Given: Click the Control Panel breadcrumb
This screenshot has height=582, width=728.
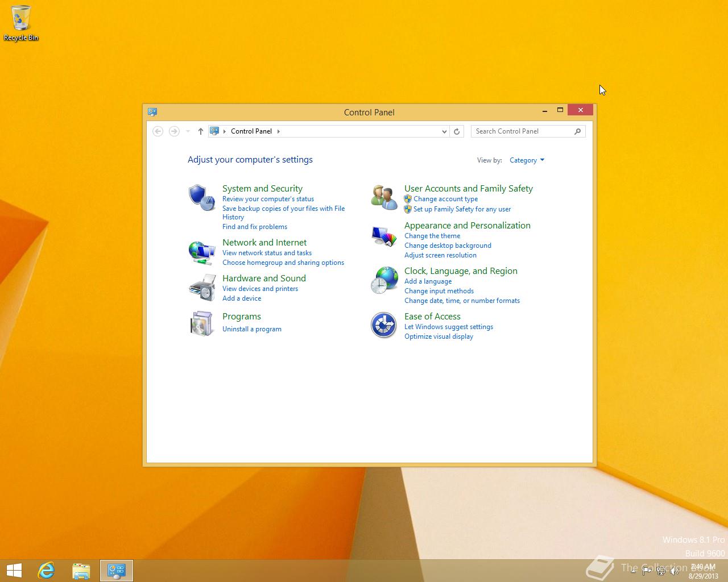Looking at the screenshot, I should (x=251, y=131).
